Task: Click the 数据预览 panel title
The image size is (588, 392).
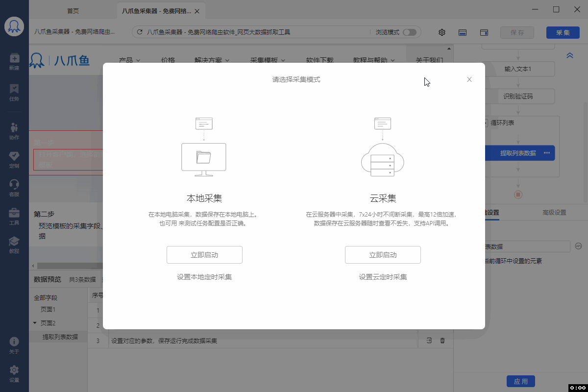Action: tap(48, 279)
